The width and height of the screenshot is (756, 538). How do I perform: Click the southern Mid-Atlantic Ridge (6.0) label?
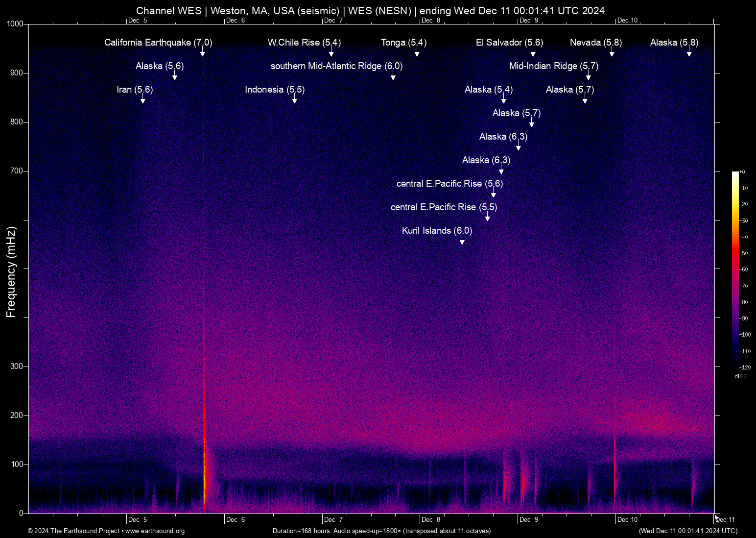[x=336, y=66]
